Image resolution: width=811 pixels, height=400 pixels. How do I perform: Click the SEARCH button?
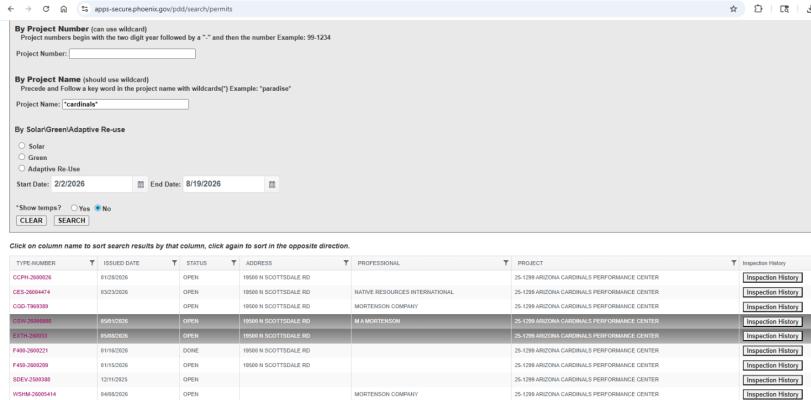(x=71, y=220)
